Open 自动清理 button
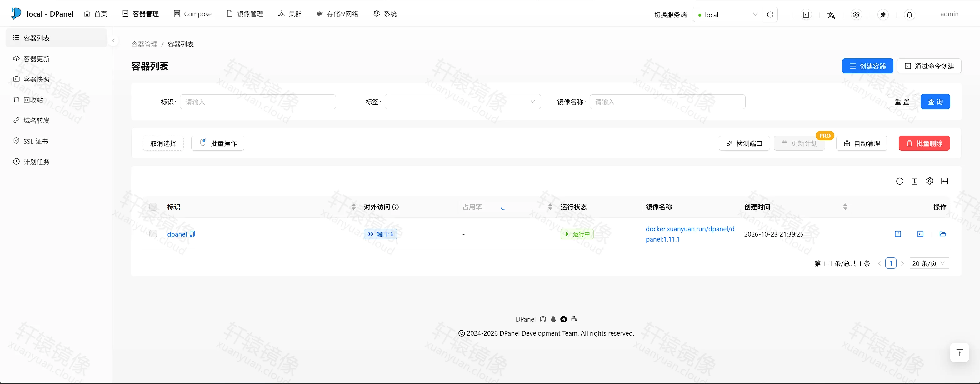The height and width of the screenshot is (384, 980). (x=862, y=143)
